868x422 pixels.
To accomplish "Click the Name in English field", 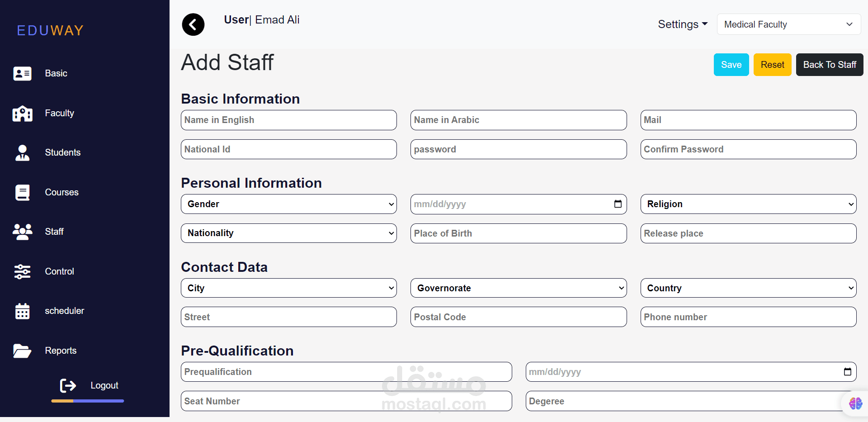I will pyautogui.click(x=289, y=120).
